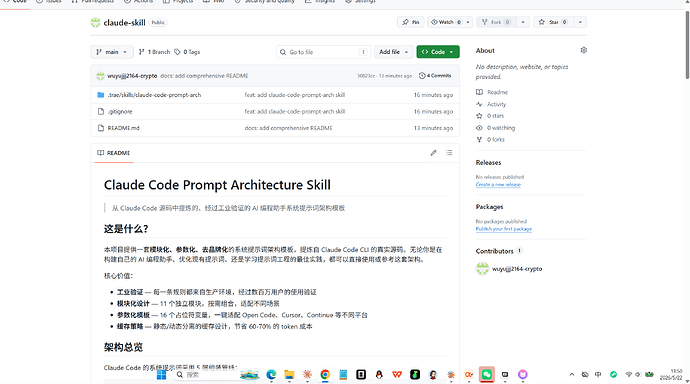Click wuyujjj2164-crypto name under Contributors
Viewport: 690px width, 384px height.
(x=517, y=268)
